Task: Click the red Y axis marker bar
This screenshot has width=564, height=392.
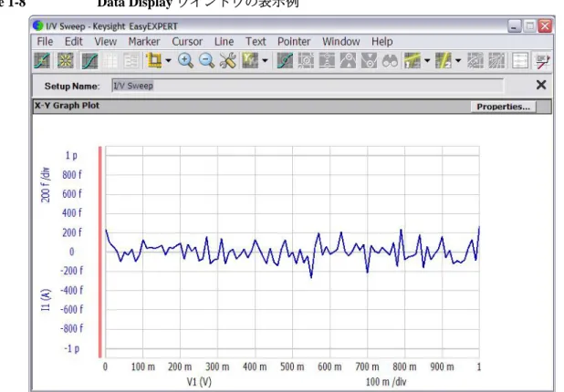Action: coord(100,252)
